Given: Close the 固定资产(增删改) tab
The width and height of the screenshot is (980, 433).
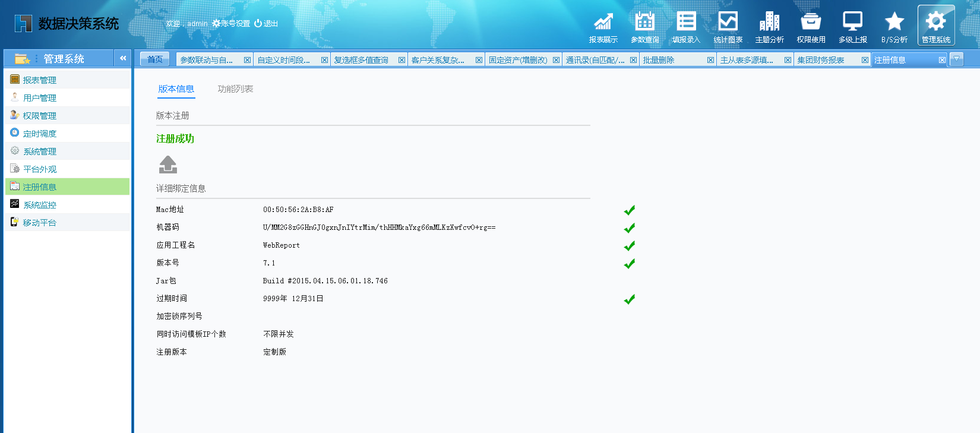Looking at the screenshot, I should (x=556, y=60).
